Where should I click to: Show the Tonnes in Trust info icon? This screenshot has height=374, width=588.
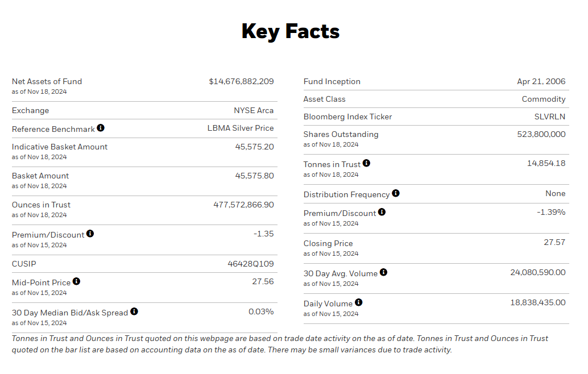click(366, 163)
